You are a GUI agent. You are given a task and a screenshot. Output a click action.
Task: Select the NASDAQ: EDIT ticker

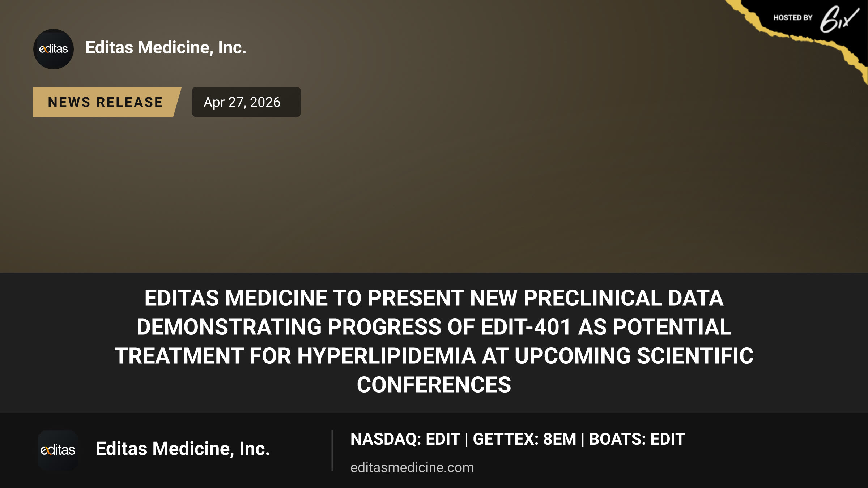[405, 439]
